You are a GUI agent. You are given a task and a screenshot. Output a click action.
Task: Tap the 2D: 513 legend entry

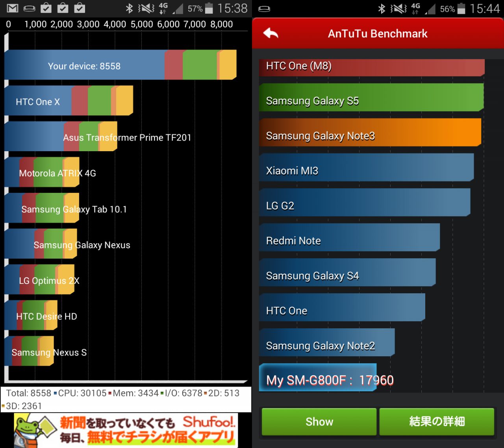[221, 393]
